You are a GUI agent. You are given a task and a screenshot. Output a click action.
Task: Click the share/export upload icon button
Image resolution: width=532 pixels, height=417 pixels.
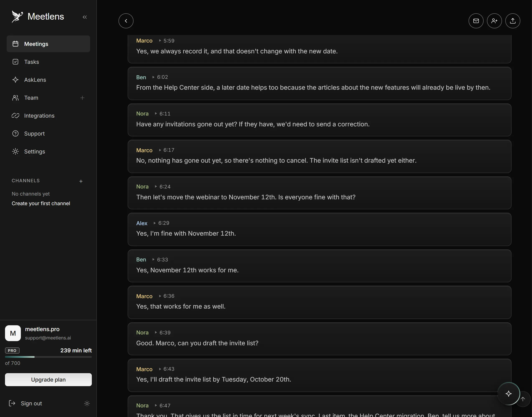tap(512, 21)
